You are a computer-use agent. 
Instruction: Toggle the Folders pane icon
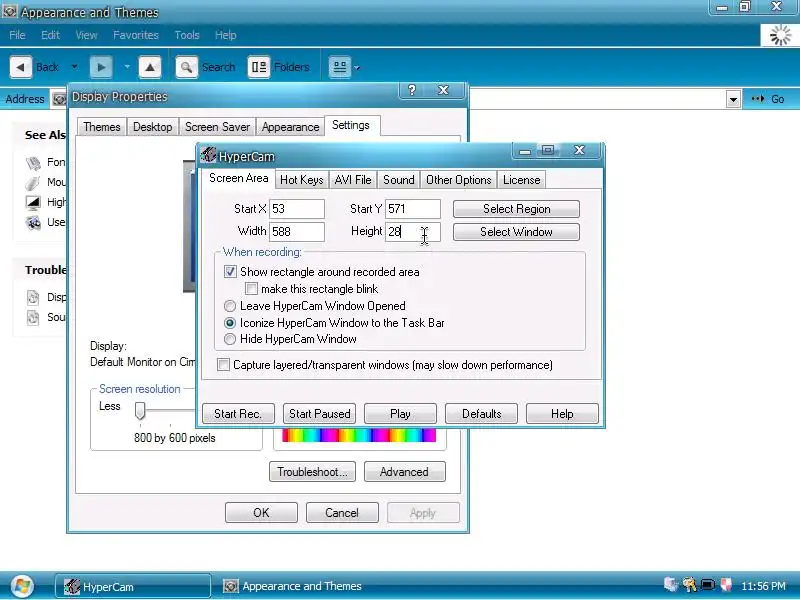(x=259, y=67)
